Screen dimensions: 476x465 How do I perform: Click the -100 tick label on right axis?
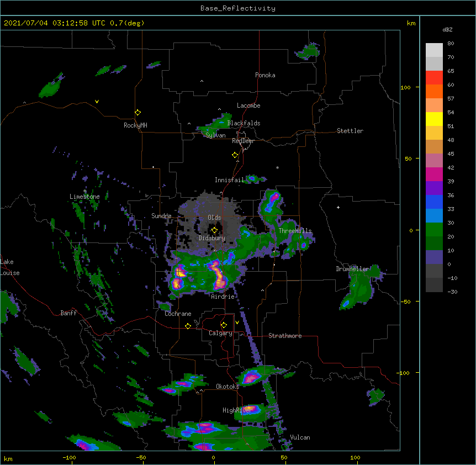pyautogui.click(x=404, y=373)
